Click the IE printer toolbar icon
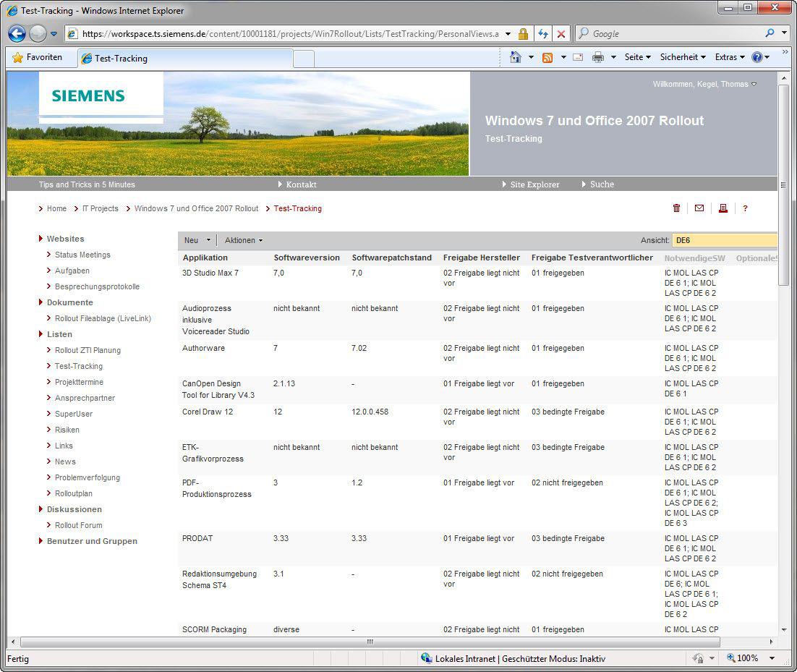This screenshot has height=672, width=797. click(598, 57)
